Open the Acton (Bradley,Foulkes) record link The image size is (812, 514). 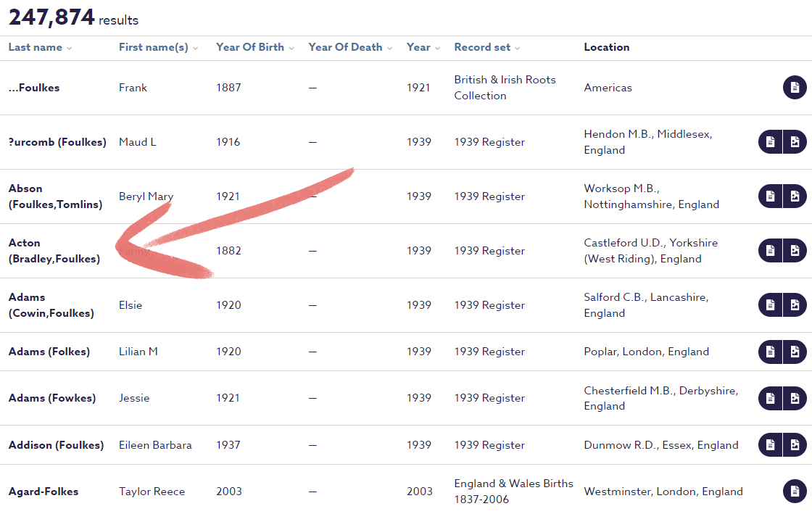(54, 251)
